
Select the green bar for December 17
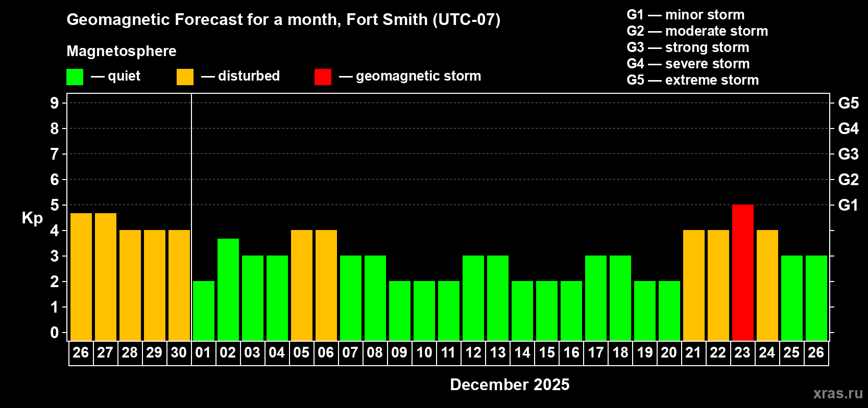coord(596,298)
